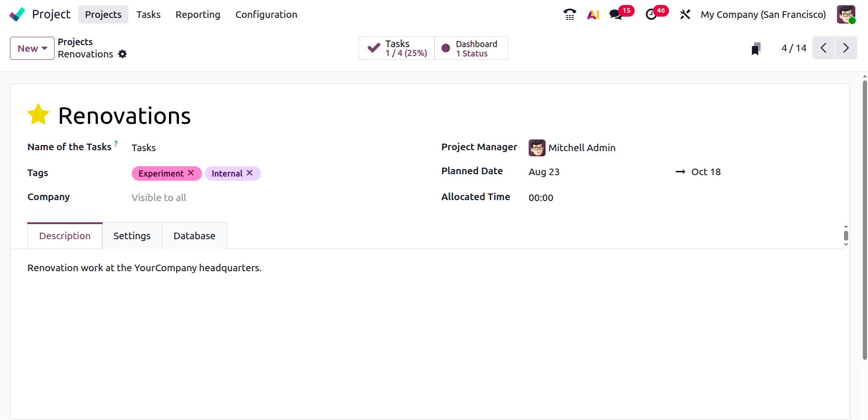Open the Discuss messages icon
This screenshot has height=420, width=868.
point(616,15)
